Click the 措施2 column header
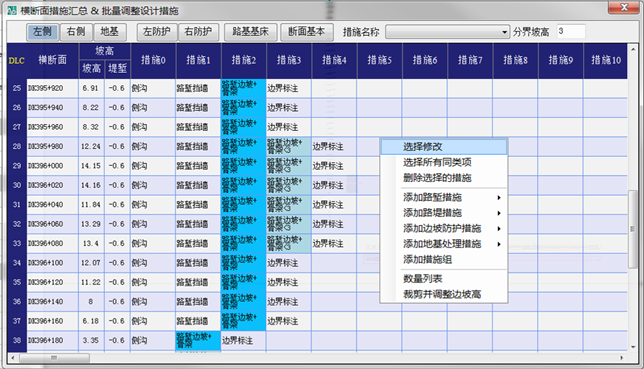Image resolution: width=644 pixels, height=369 pixels. coord(244,60)
